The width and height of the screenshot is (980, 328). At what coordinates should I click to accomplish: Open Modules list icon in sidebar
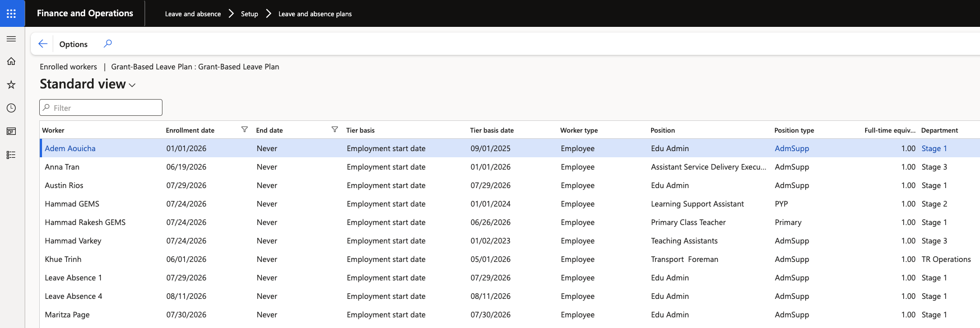(x=11, y=155)
